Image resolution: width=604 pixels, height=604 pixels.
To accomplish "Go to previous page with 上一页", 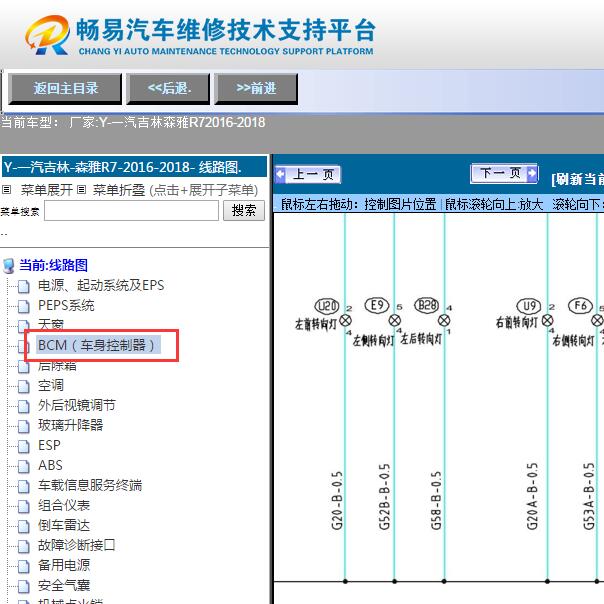I will point(308,175).
